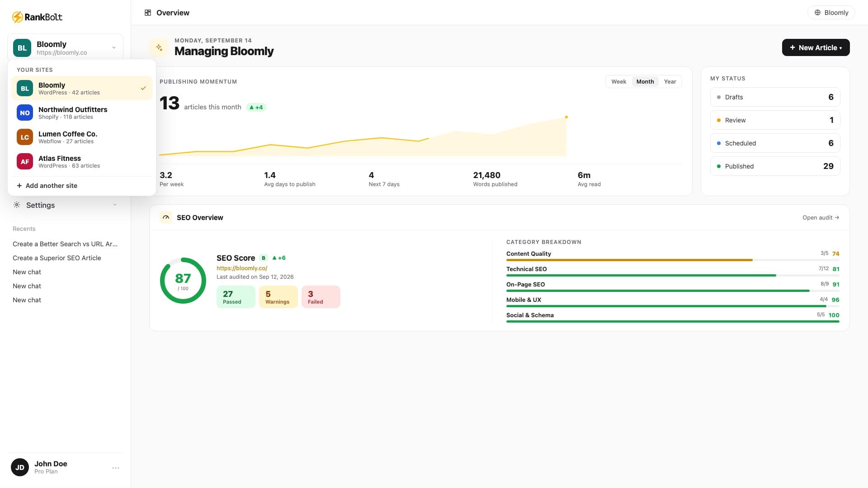Click the Overview grid icon in top bar

148,13
